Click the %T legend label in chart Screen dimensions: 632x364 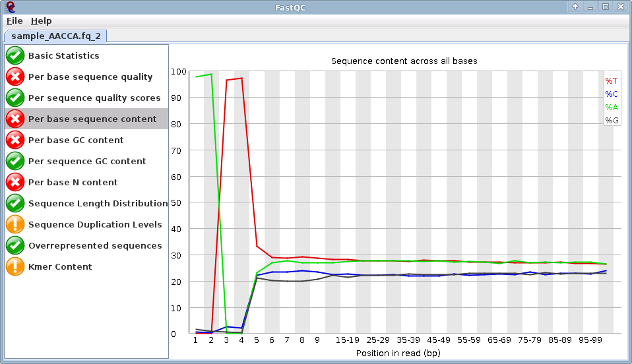coord(612,80)
